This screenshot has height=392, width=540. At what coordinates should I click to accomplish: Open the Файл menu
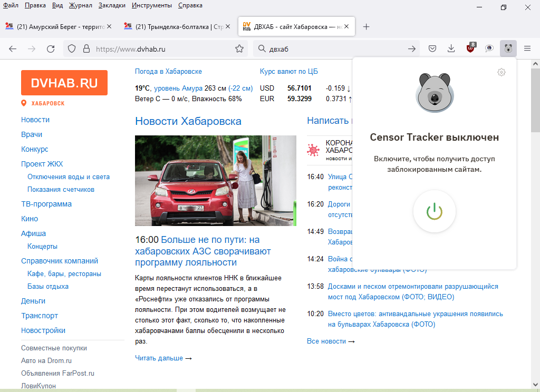pyautogui.click(x=11, y=5)
